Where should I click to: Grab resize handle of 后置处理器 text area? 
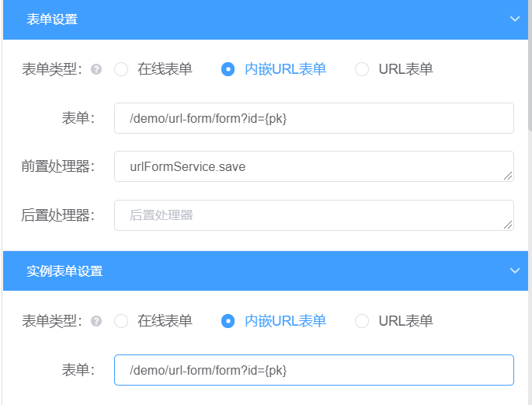(x=509, y=225)
